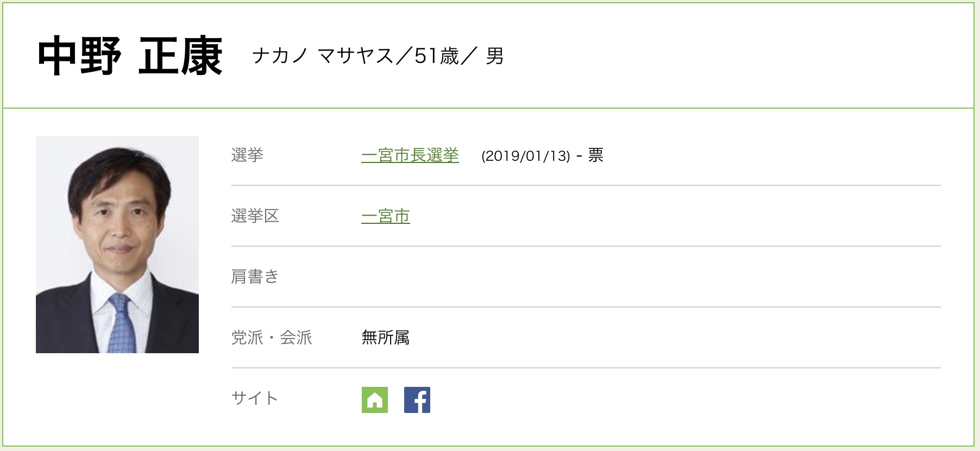Click the 党派・会派 row label

(x=272, y=338)
